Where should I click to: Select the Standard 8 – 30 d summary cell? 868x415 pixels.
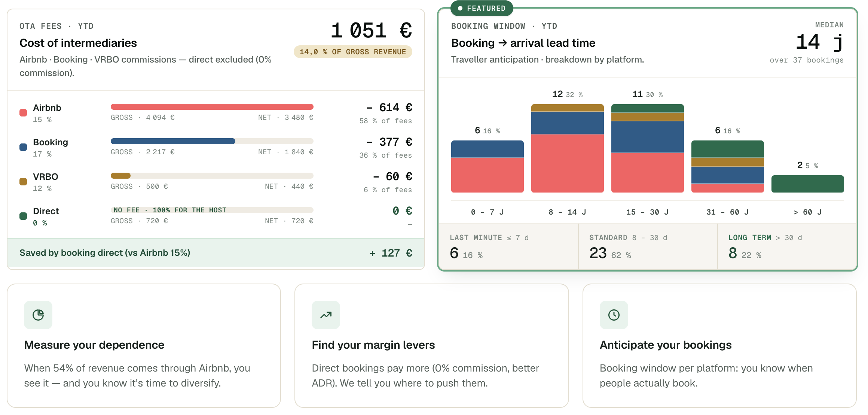(x=648, y=246)
